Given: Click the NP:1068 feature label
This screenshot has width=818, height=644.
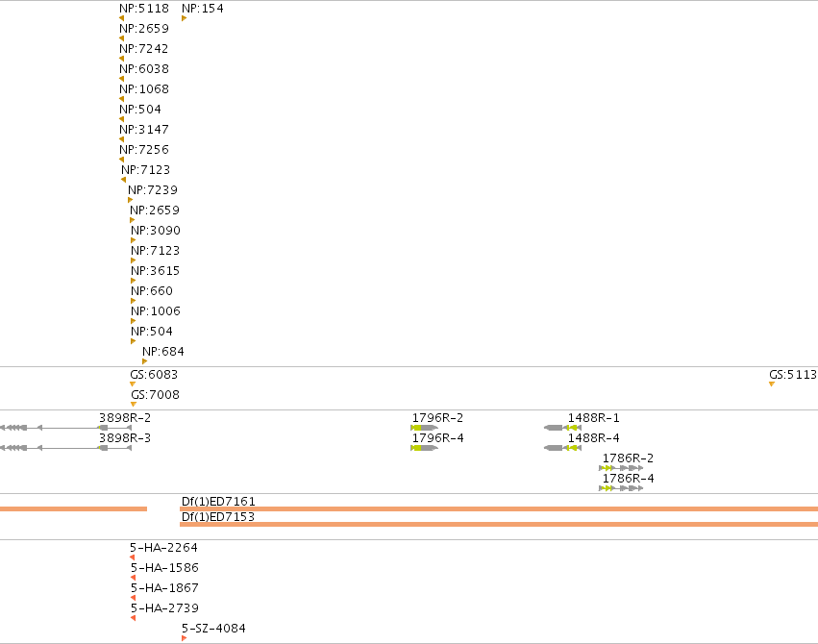Looking at the screenshot, I should point(144,89).
